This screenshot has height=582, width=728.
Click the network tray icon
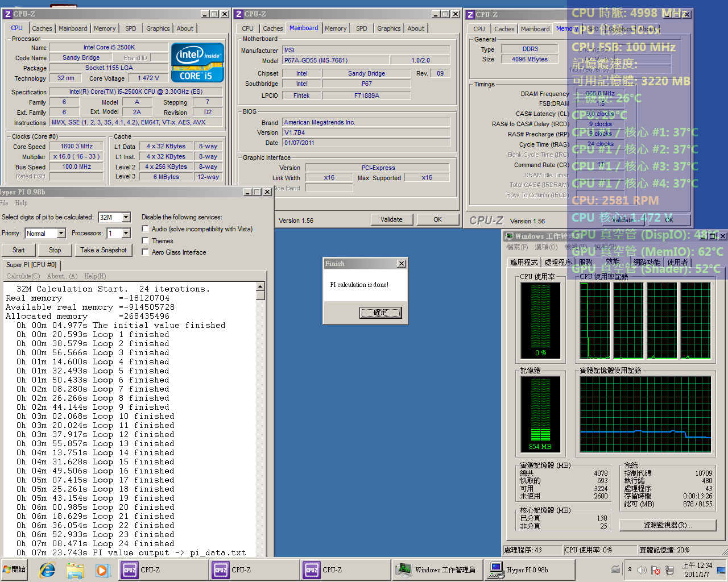[x=669, y=569]
